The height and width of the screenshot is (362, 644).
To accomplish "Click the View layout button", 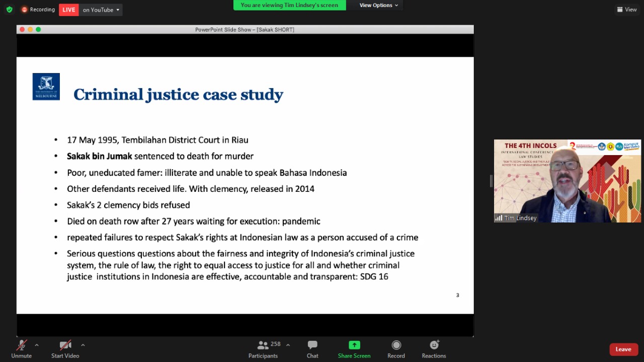I will (x=626, y=10).
